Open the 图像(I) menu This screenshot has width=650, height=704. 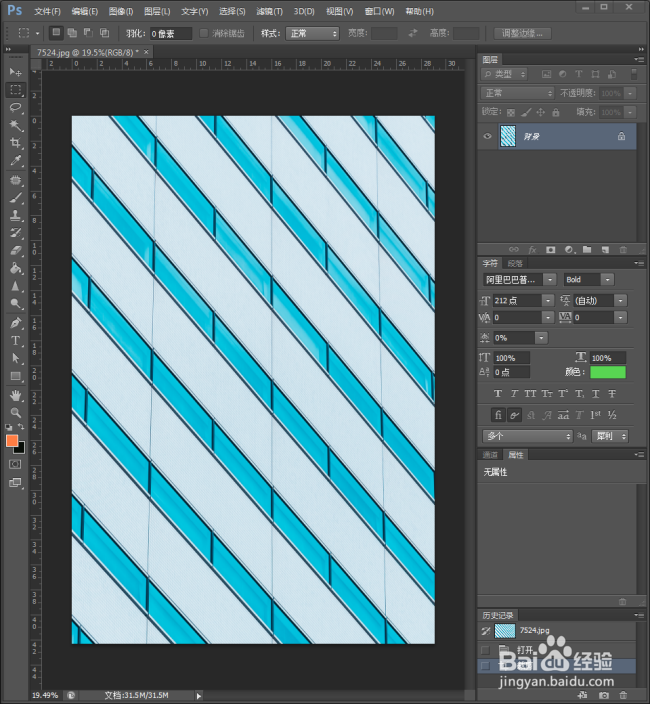tap(121, 11)
